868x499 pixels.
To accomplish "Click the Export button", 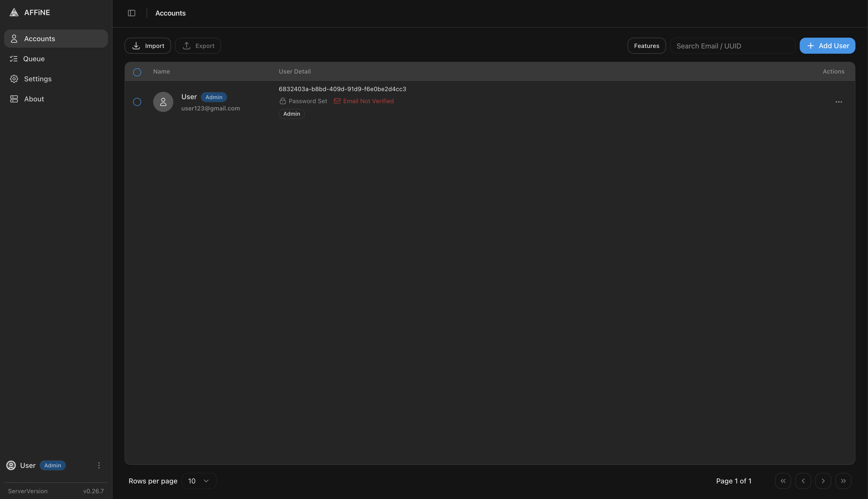I will click(x=198, y=46).
